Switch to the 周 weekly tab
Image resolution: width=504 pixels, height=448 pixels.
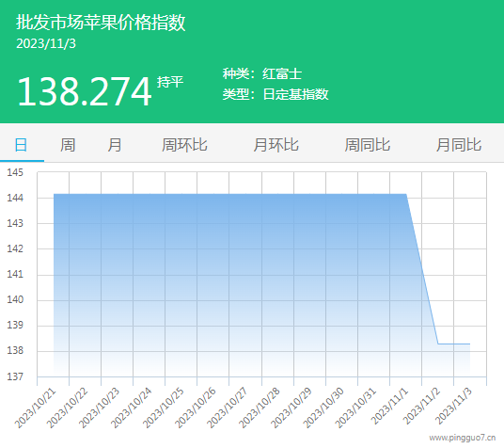[68, 145]
